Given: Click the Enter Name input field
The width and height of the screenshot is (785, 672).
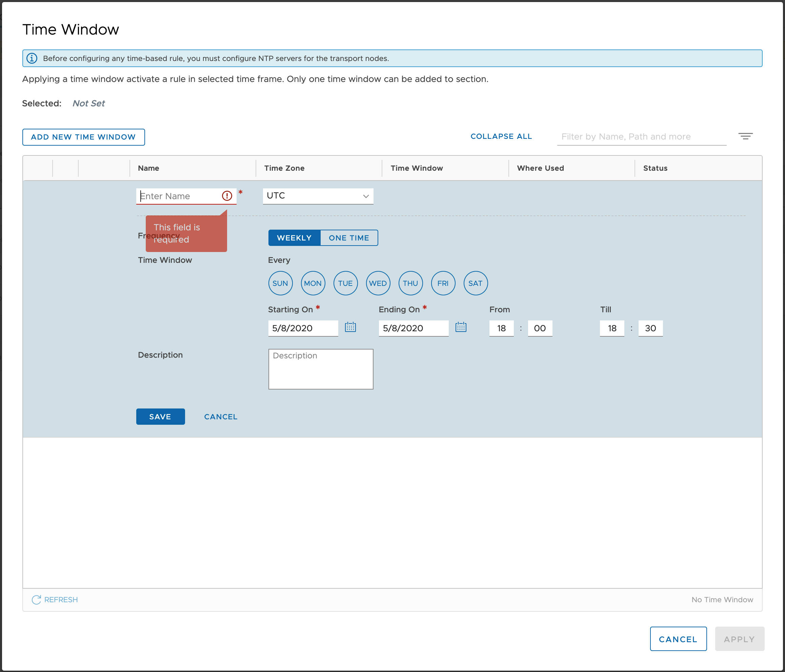Looking at the screenshot, I should point(178,196).
